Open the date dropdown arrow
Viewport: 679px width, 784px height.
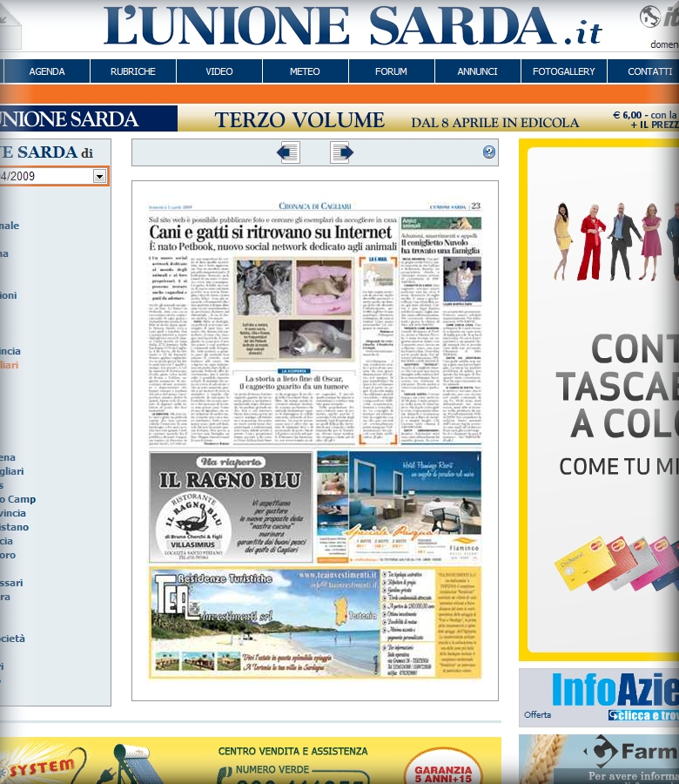99,176
